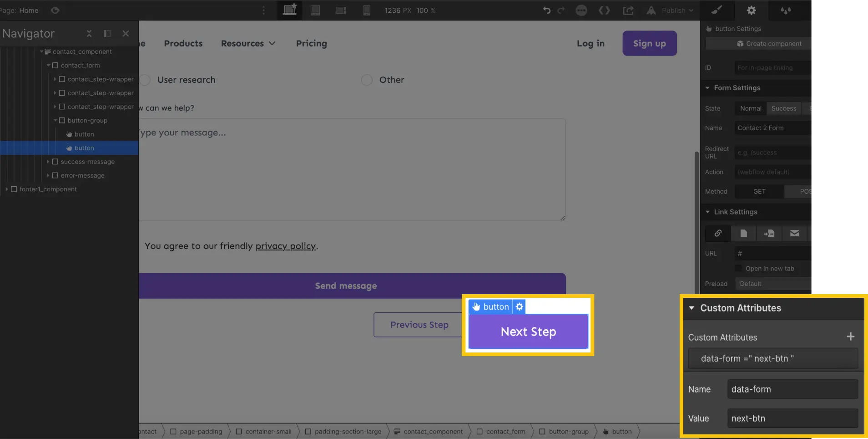Select the highlighted button element in Navigator

(84, 148)
